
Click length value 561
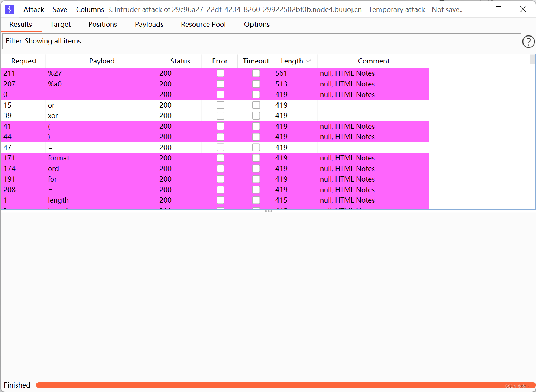click(x=281, y=73)
